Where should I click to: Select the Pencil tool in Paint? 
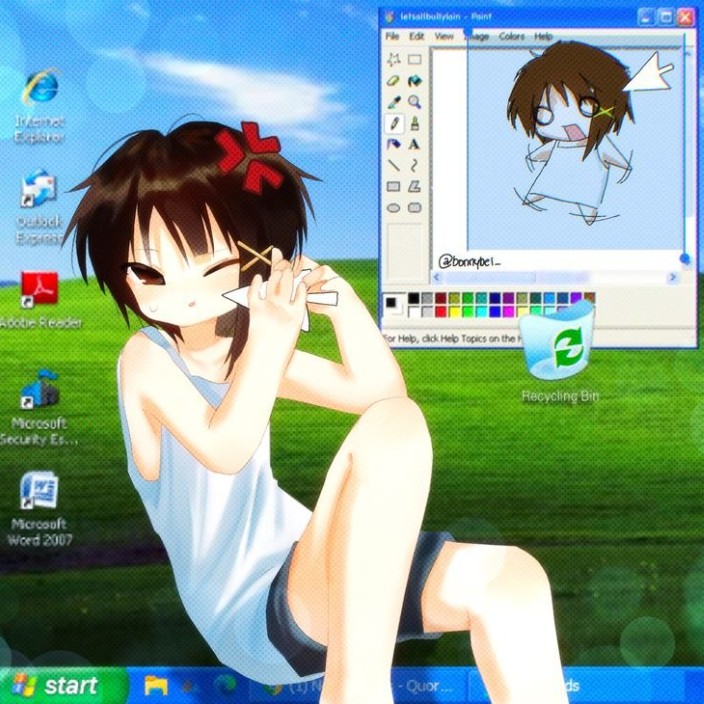(394, 123)
